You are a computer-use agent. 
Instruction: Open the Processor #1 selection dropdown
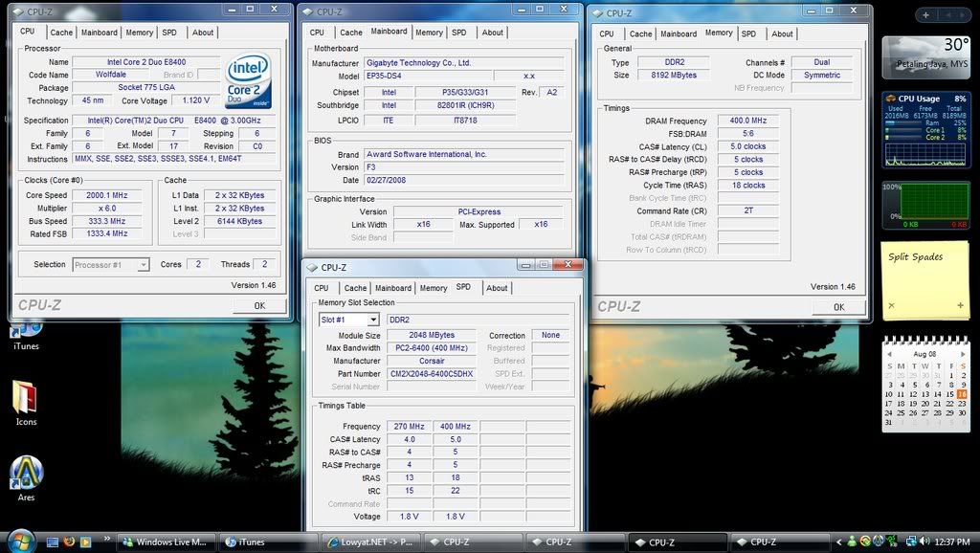tap(143, 265)
